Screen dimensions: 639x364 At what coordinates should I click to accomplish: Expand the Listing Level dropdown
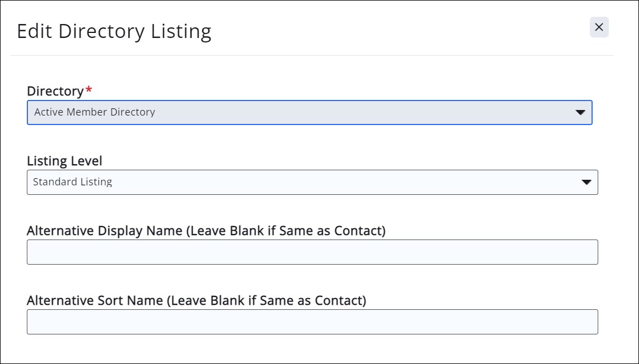point(312,182)
